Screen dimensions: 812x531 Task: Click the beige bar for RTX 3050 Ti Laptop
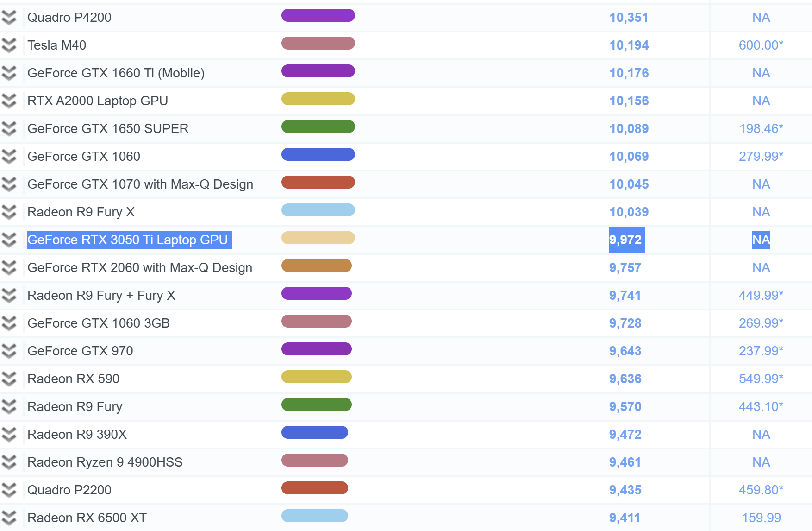(x=318, y=238)
